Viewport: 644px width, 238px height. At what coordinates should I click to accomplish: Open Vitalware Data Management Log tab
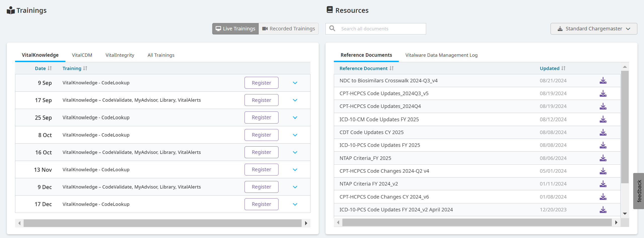441,55
